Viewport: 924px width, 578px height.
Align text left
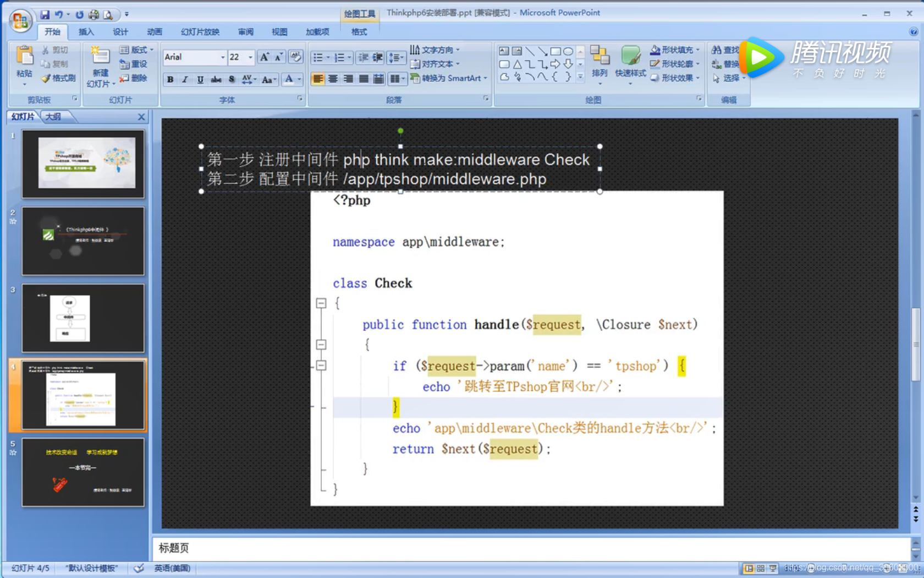[x=318, y=79]
